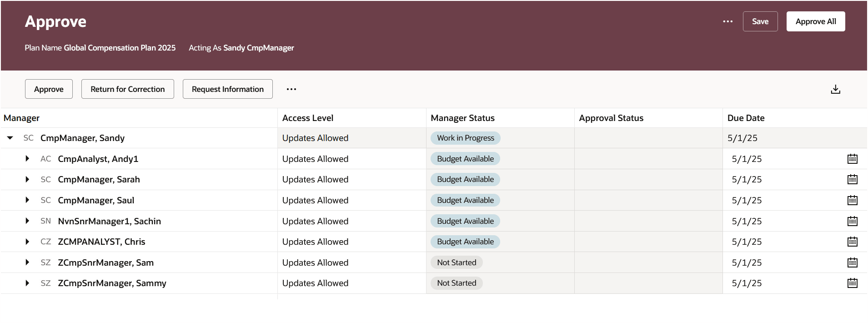Expand the NvnSnrManager1, Sachin row
The image size is (868, 323).
pos(27,221)
